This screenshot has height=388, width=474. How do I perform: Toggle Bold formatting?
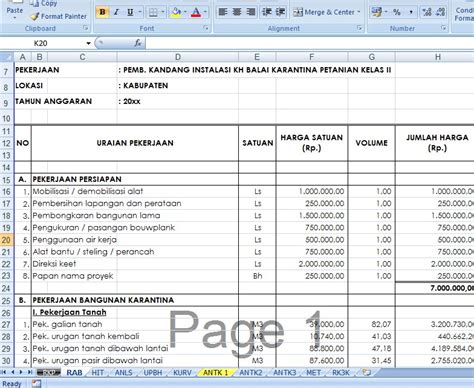[103, 12]
